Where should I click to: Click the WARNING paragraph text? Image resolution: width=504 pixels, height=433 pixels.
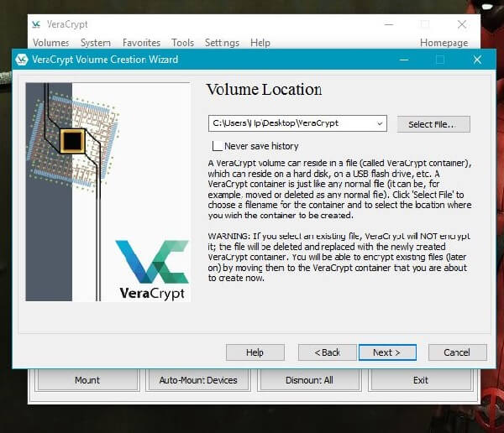[339, 257]
